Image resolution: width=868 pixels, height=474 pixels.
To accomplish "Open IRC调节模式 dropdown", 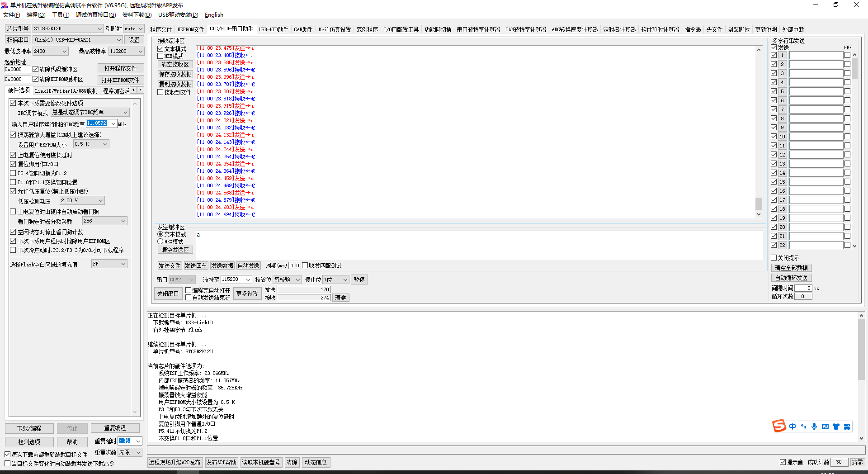I will pyautogui.click(x=126, y=112).
